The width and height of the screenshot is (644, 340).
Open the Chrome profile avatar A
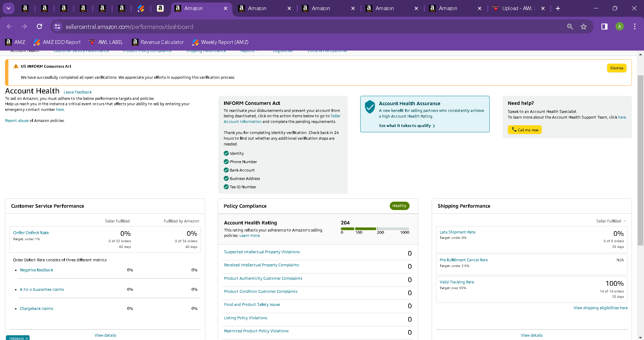620,26
